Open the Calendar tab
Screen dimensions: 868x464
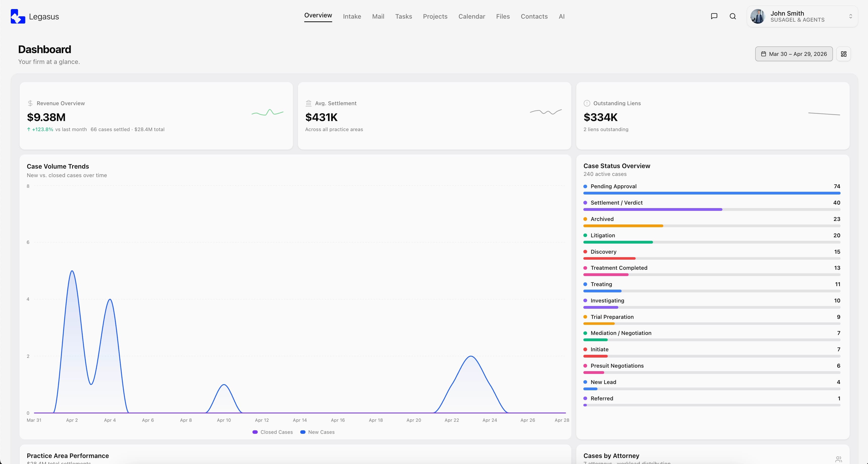point(471,16)
